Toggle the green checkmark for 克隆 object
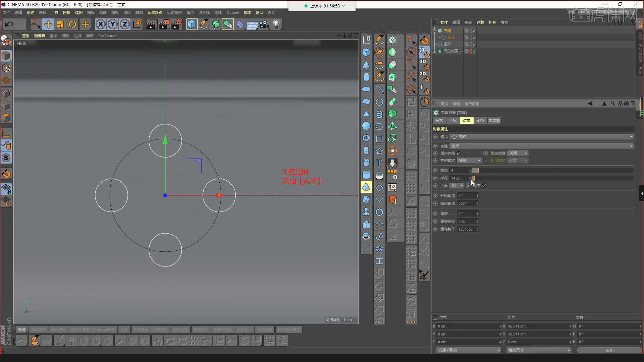The height and width of the screenshot is (362, 644). coord(474,31)
